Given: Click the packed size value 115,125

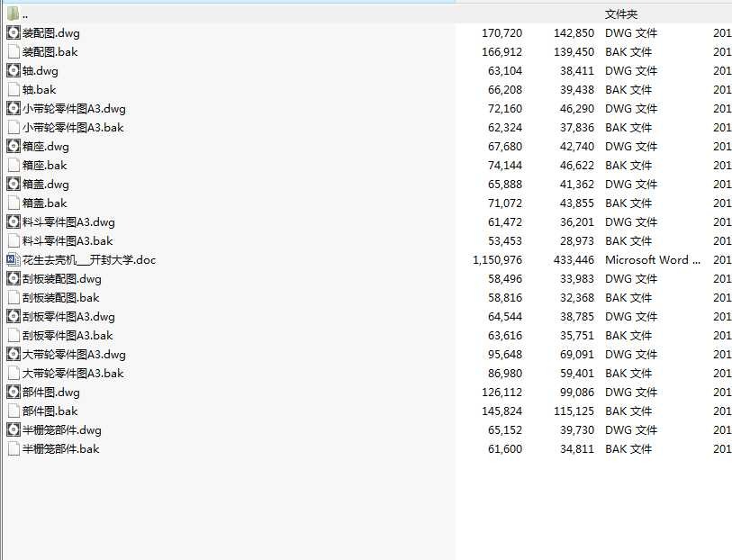Looking at the screenshot, I should (x=574, y=411).
